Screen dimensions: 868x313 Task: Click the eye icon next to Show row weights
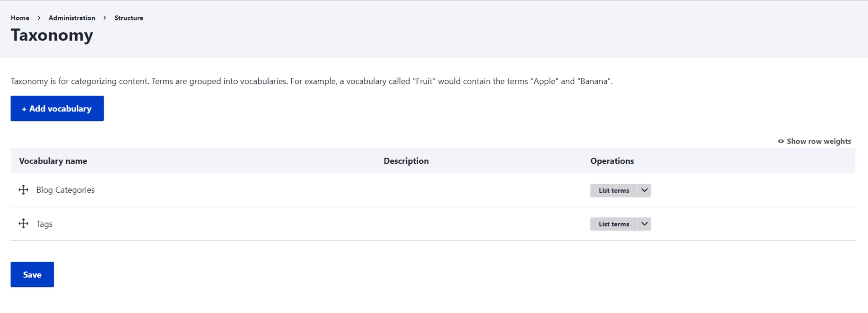781,141
